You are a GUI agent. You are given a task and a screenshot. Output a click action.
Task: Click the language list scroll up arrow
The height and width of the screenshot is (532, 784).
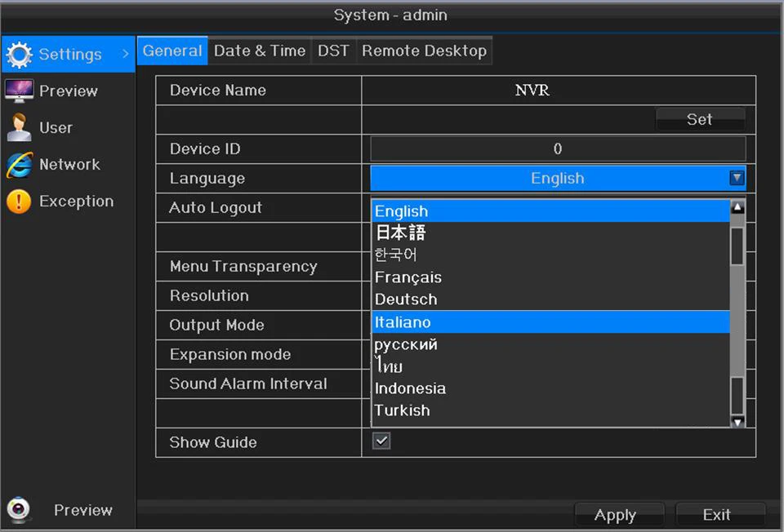point(737,207)
